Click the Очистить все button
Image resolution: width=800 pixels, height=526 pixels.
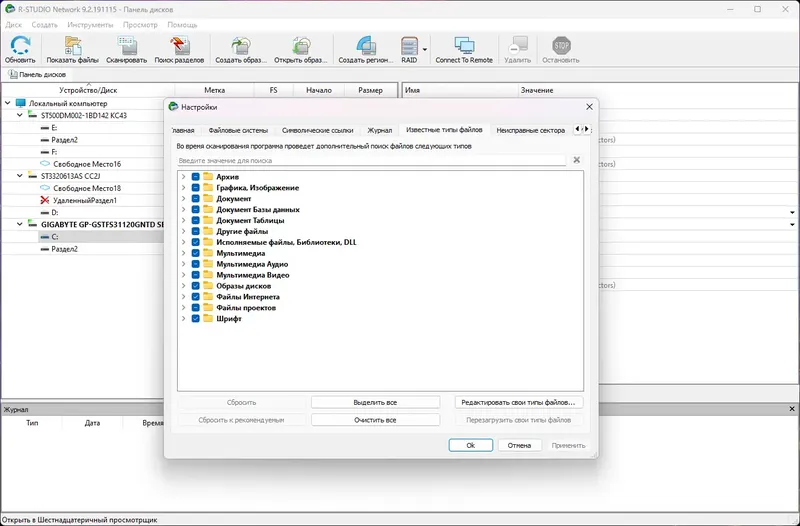point(375,420)
